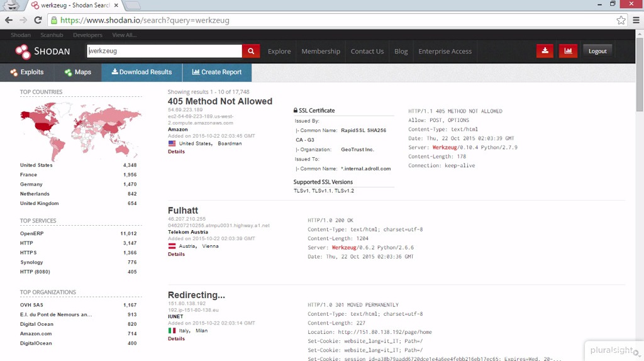Expand View All in top bar
The image size is (644, 361).
(124, 35)
